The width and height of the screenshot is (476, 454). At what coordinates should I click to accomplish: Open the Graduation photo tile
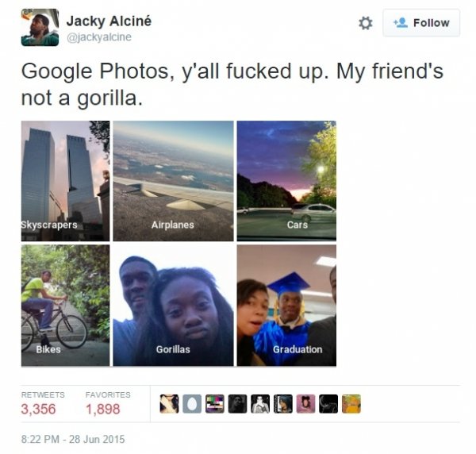(286, 306)
